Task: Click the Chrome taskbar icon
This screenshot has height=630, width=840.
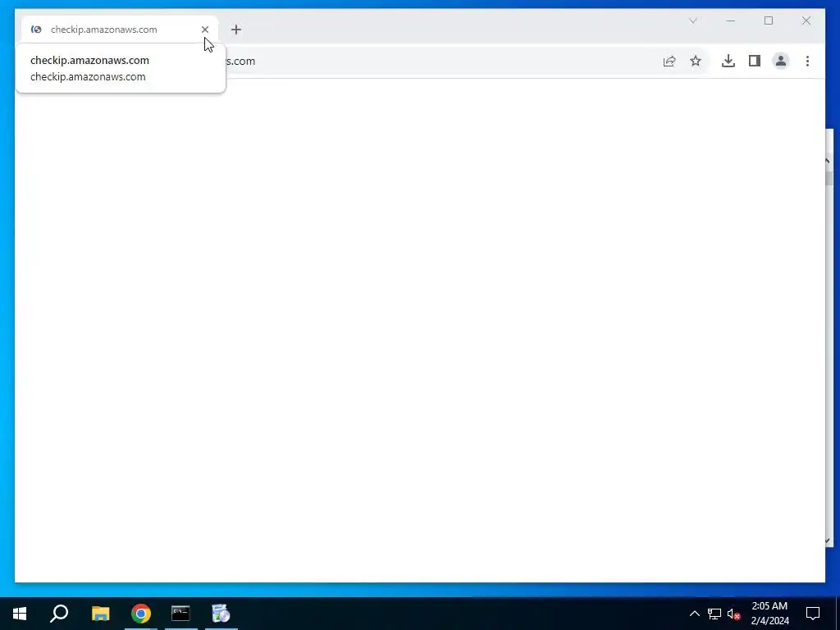Action: pos(141,614)
